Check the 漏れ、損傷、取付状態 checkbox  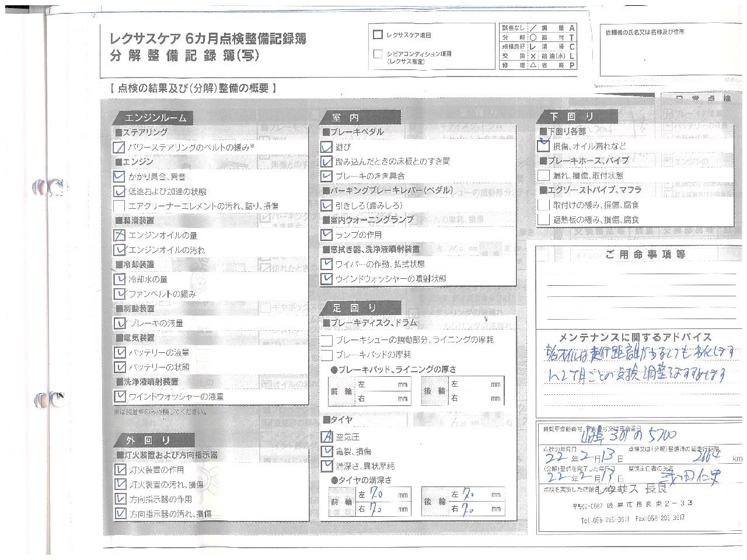pyautogui.click(x=543, y=175)
